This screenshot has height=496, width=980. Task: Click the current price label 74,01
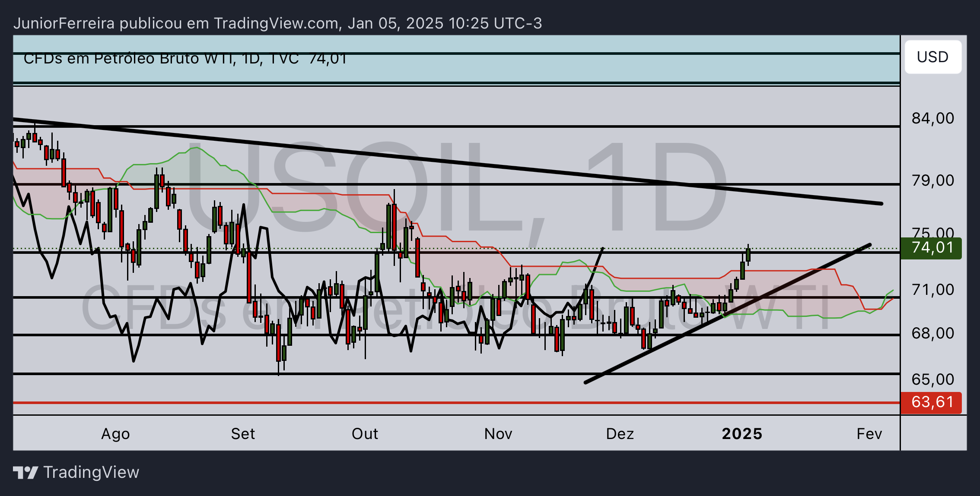(931, 248)
